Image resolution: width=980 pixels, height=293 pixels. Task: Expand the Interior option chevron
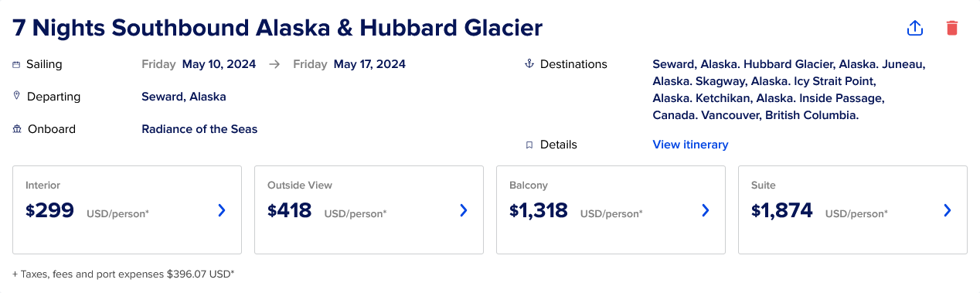click(222, 210)
